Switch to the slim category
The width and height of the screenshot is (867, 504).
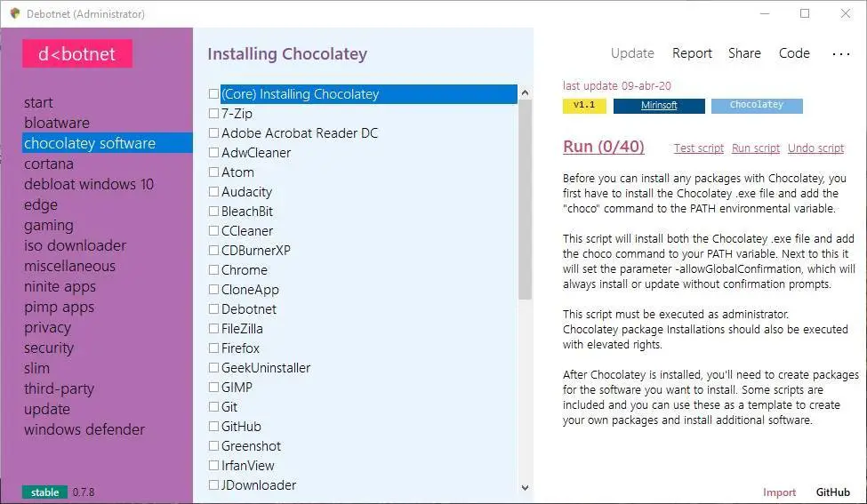pos(36,368)
